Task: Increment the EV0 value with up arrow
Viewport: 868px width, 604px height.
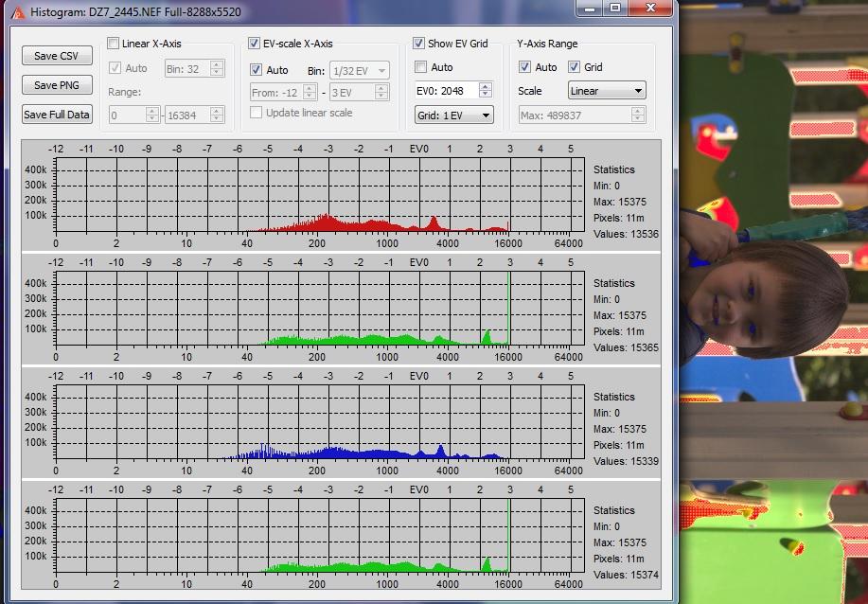Action: [485, 86]
